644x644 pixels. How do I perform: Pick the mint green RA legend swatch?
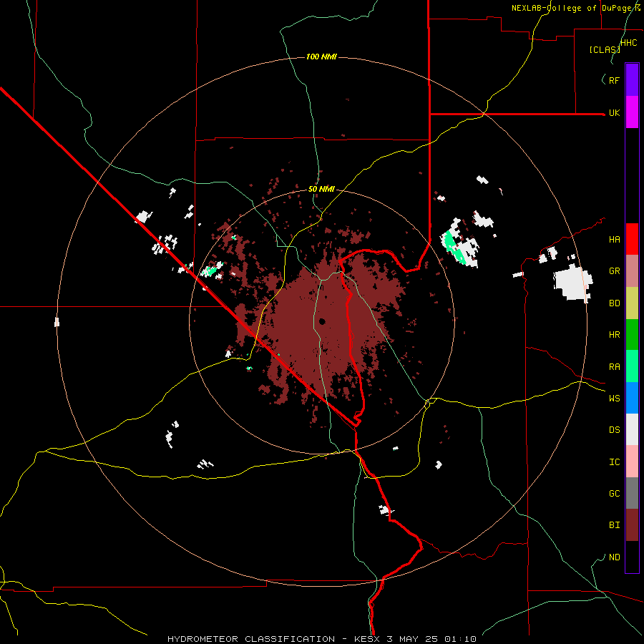coord(632,366)
